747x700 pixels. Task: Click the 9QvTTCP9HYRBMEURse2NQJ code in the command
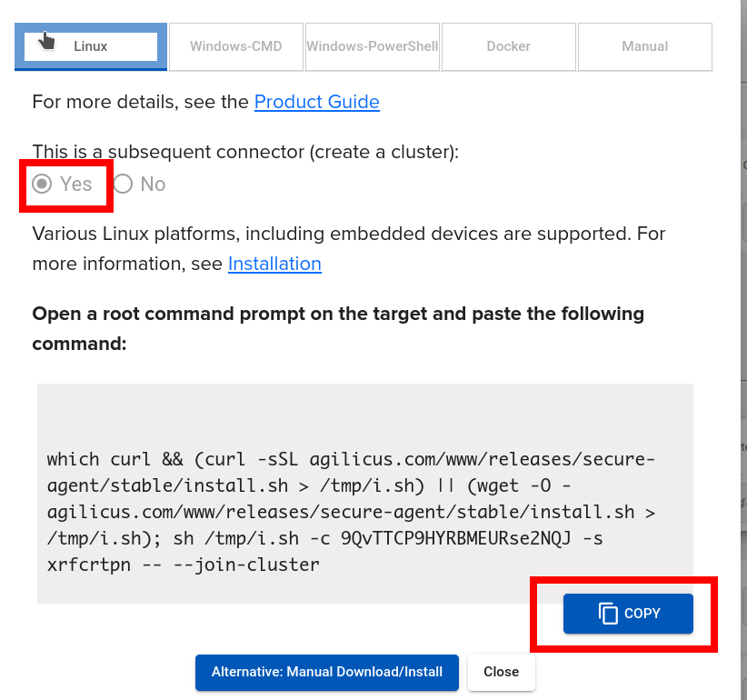[458, 538]
